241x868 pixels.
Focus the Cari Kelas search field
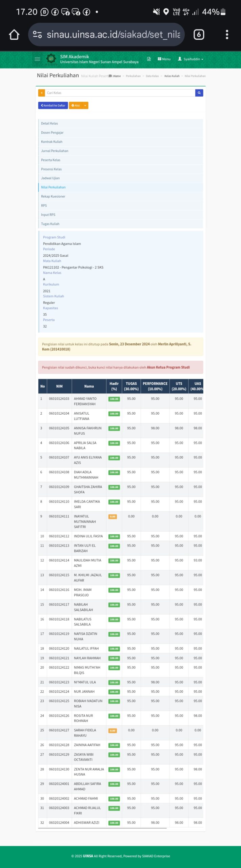tap(120, 93)
